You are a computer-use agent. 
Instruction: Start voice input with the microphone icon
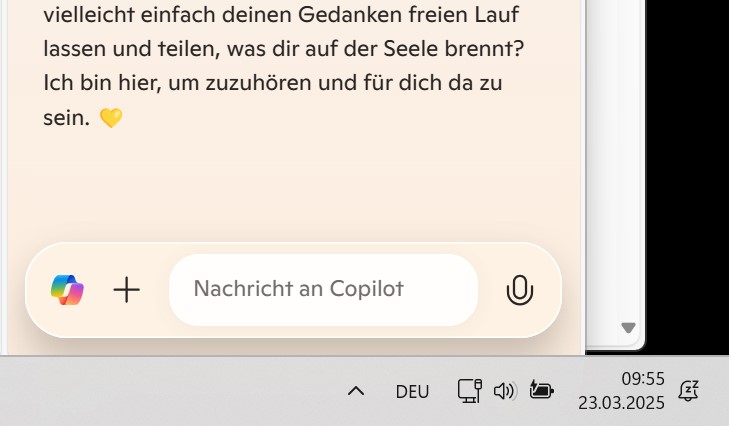(519, 290)
